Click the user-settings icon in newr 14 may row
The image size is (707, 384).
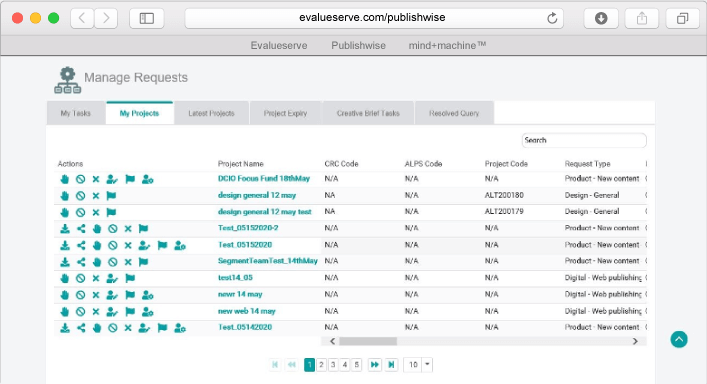(147, 295)
